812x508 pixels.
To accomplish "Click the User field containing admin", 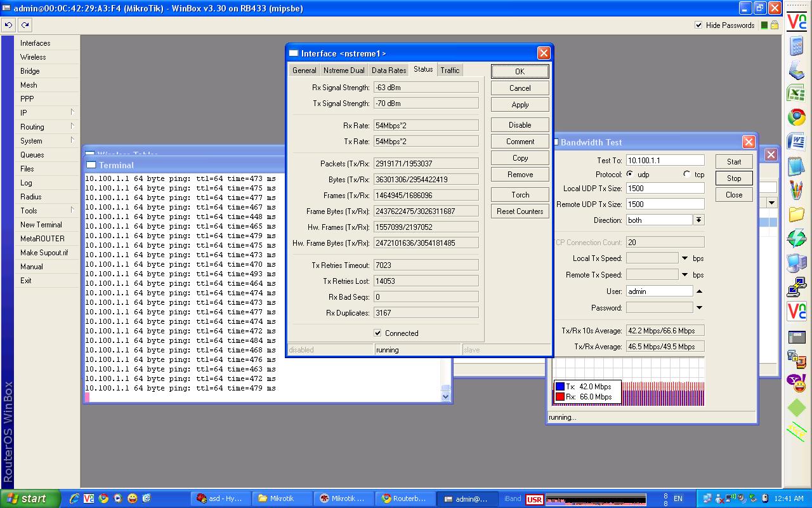I will pyautogui.click(x=659, y=291).
